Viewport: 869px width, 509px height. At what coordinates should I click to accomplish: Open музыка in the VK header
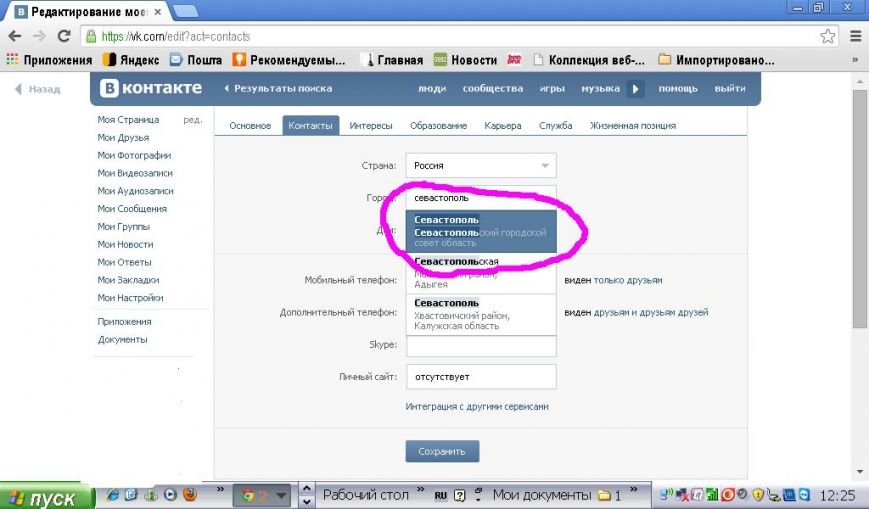point(600,88)
